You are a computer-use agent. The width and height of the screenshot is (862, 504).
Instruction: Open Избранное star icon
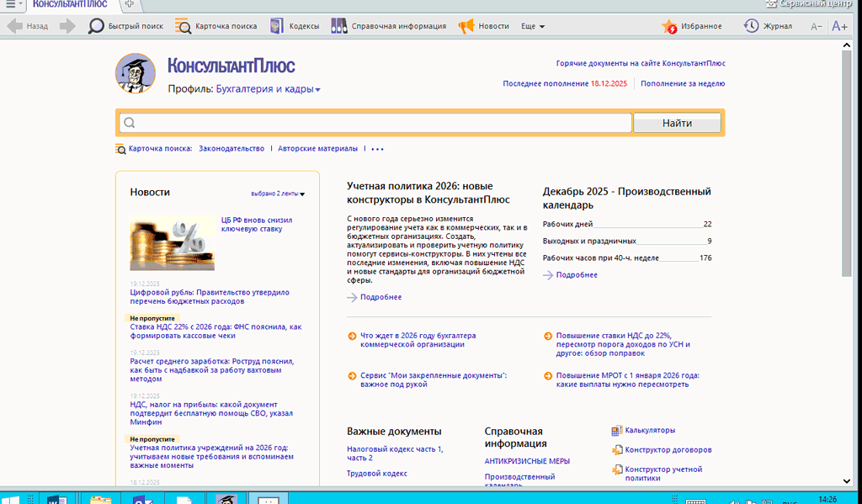tap(670, 26)
